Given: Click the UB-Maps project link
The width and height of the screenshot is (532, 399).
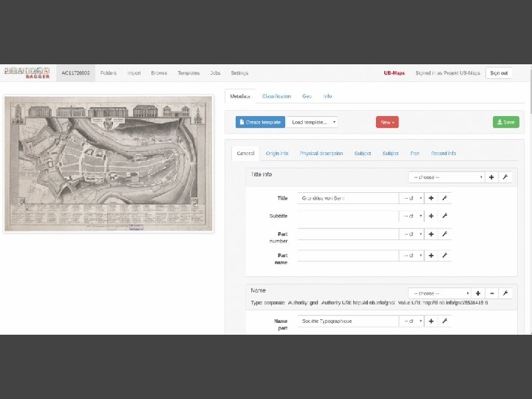Looking at the screenshot, I should point(394,73).
